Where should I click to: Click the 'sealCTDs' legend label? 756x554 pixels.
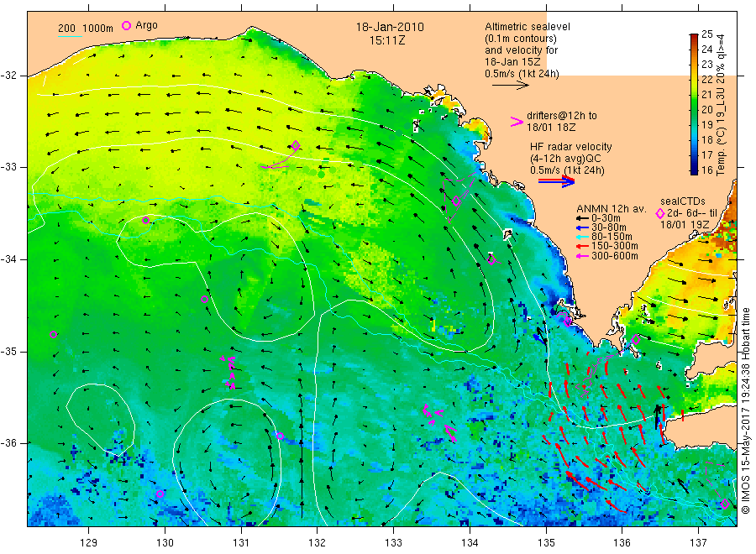683,201
